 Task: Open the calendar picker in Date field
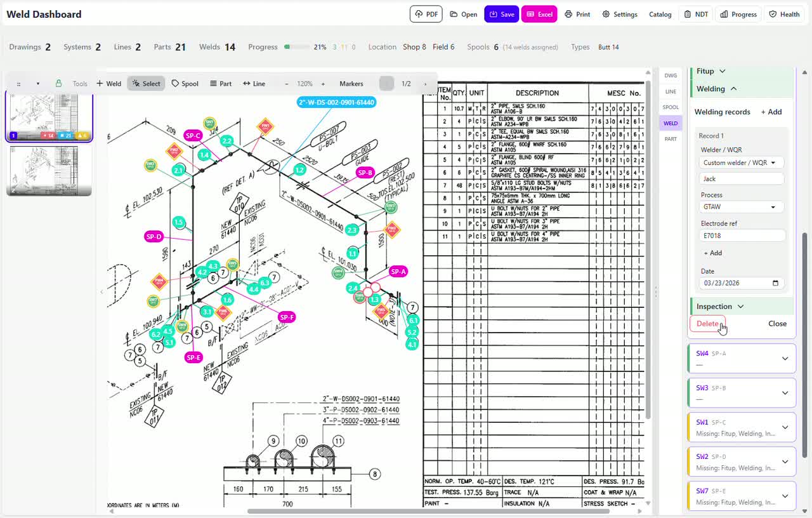click(775, 283)
